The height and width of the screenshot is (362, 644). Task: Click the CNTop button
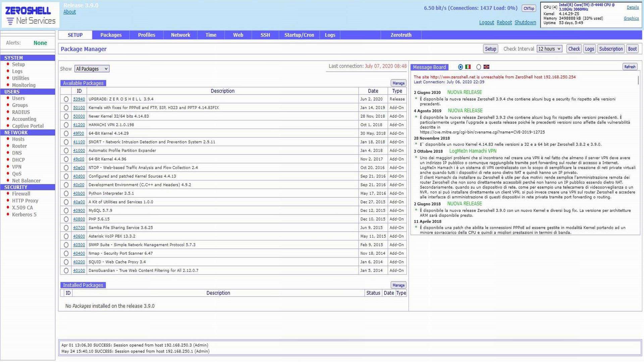tap(529, 8)
